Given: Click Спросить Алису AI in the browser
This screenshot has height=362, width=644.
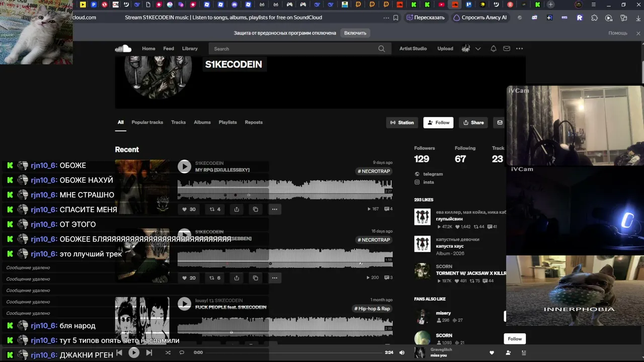Looking at the screenshot, I should point(480,18).
